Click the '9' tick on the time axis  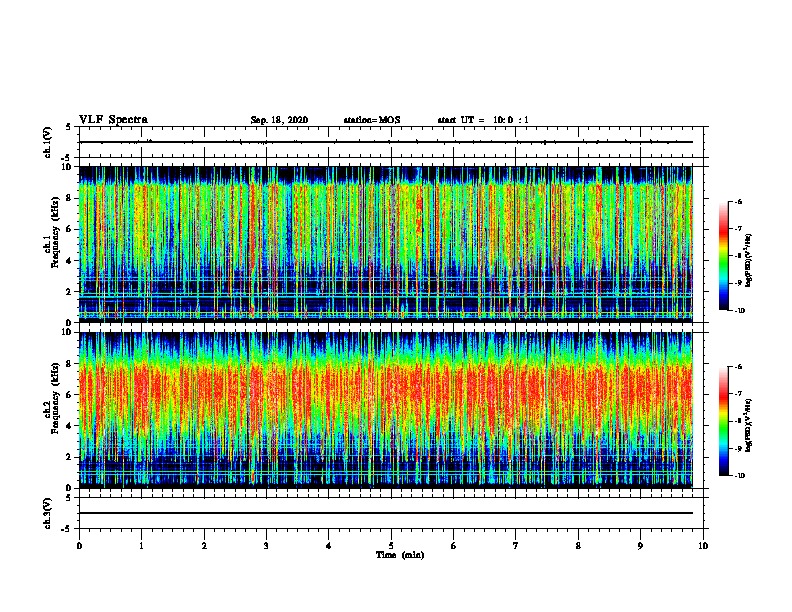pyautogui.click(x=640, y=546)
